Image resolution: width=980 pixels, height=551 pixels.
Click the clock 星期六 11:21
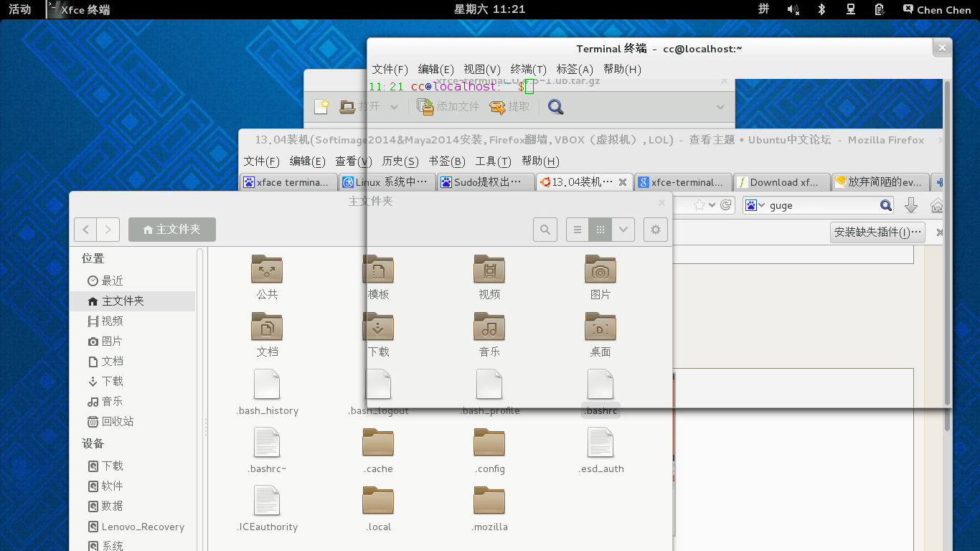pyautogui.click(x=490, y=9)
